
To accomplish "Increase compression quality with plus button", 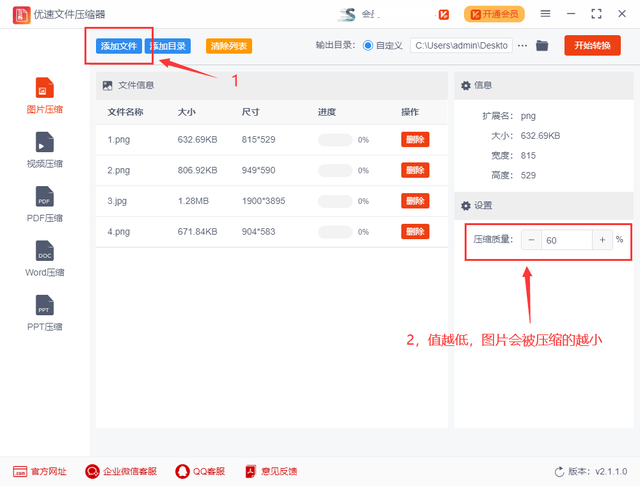I will coord(602,240).
